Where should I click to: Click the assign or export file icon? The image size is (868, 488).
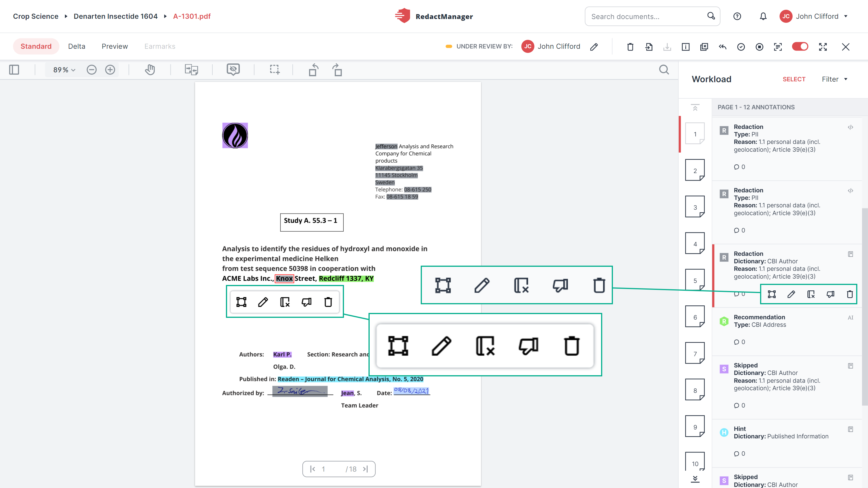[x=649, y=47]
